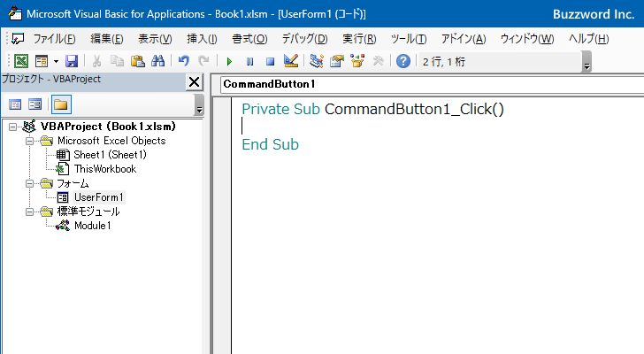
Task: Close the Project Explorer panel
Action: point(195,82)
